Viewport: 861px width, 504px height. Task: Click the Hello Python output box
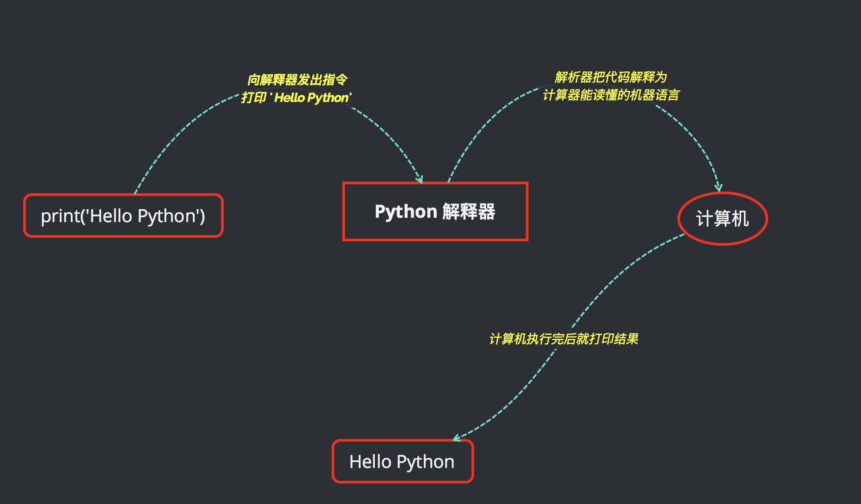pyautogui.click(x=402, y=462)
